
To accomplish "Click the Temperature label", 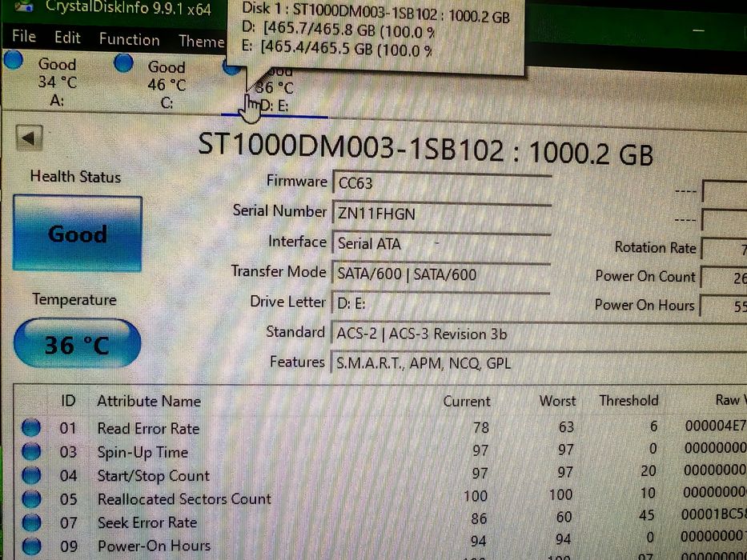I will pyautogui.click(x=74, y=299).
